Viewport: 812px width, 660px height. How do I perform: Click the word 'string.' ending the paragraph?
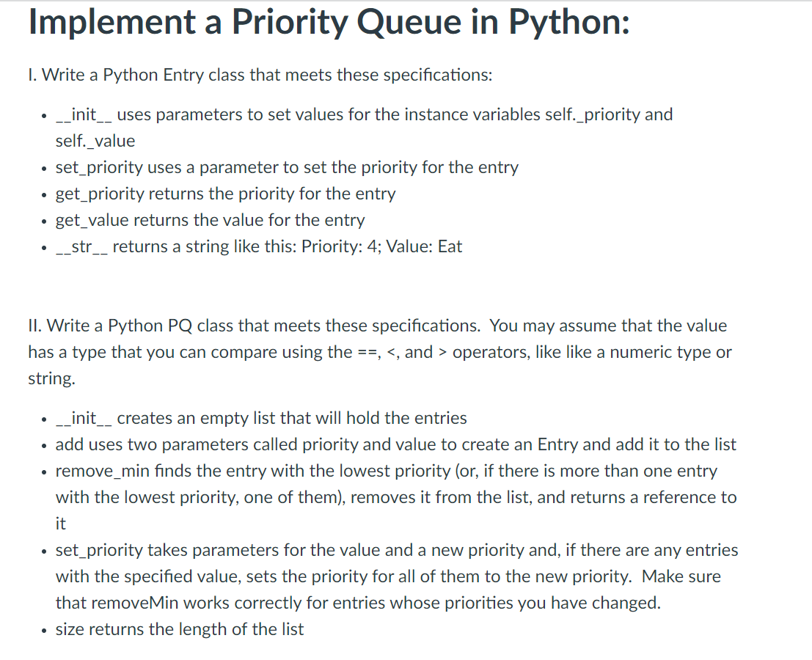[x=52, y=379]
